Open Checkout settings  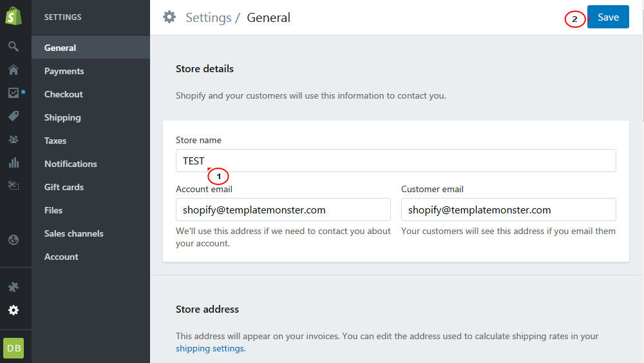click(91, 94)
